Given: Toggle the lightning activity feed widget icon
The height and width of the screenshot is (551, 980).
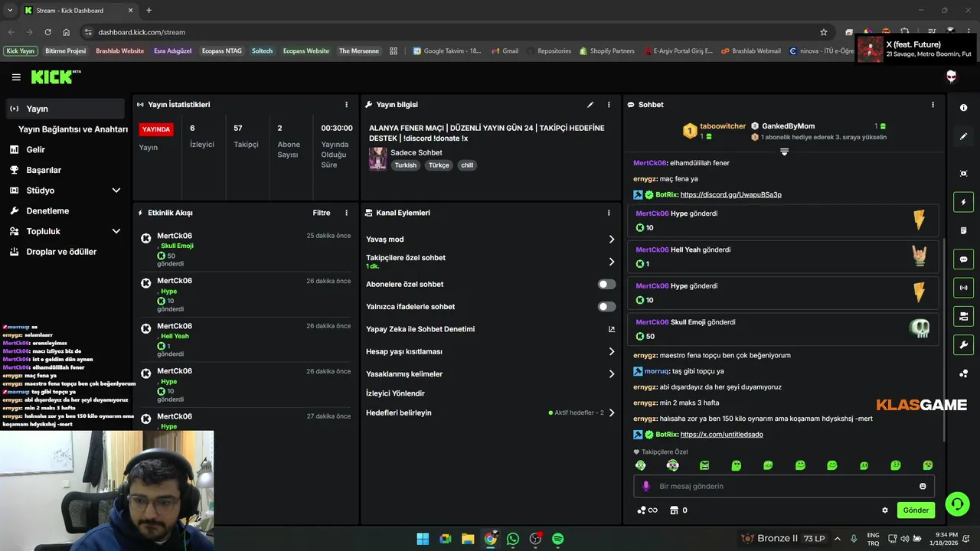Looking at the screenshot, I should point(963,202).
